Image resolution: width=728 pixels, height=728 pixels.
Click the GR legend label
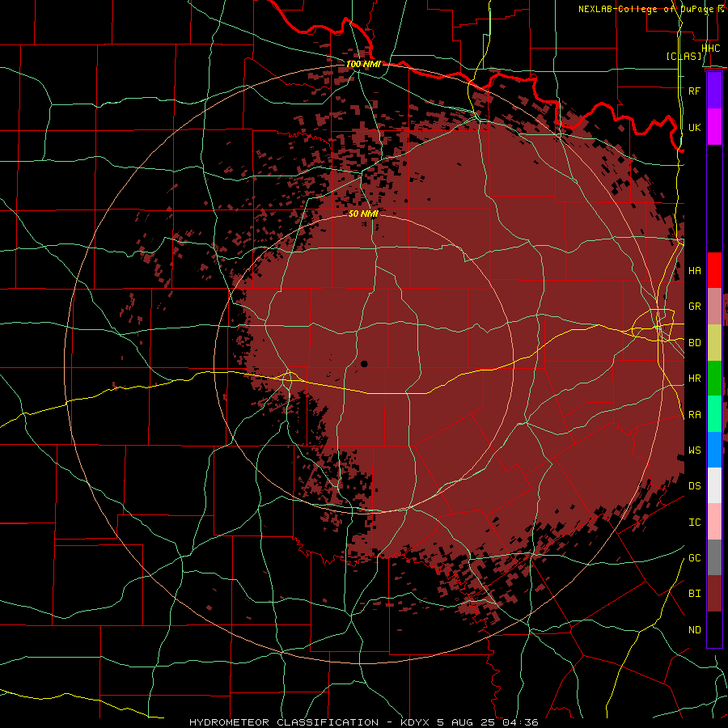coord(694,307)
